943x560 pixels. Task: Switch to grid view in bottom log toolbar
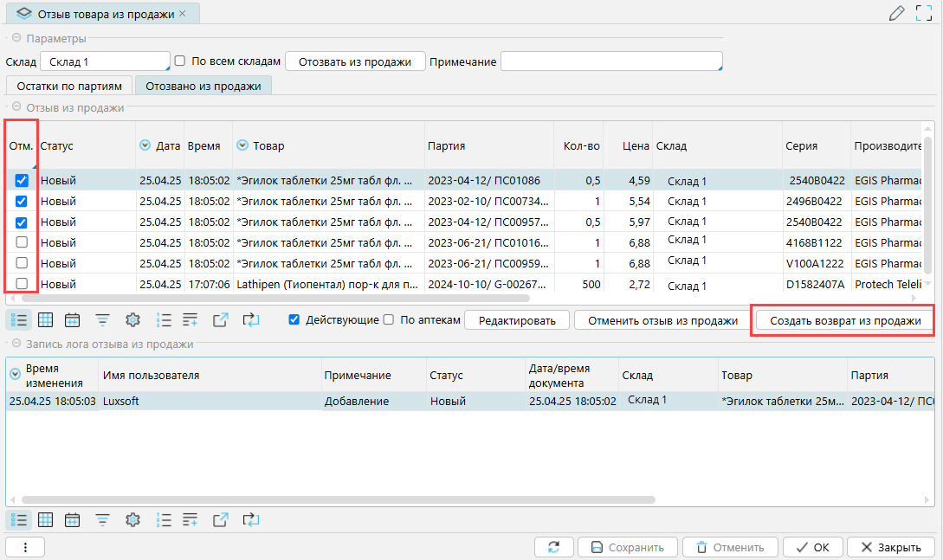click(x=45, y=520)
